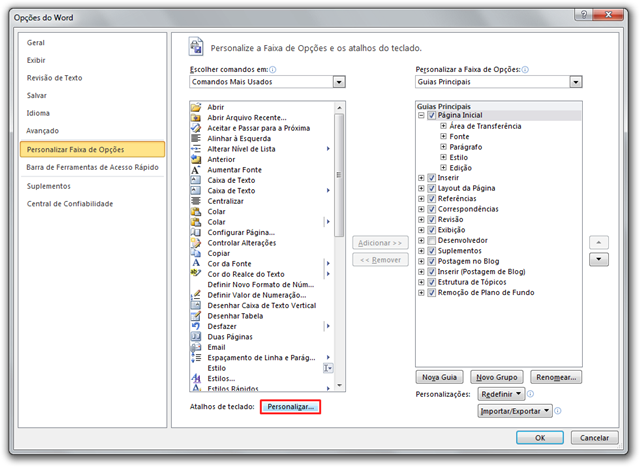Click the Aumentar Fonte icon
640x467 pixels.
[196, 170]
